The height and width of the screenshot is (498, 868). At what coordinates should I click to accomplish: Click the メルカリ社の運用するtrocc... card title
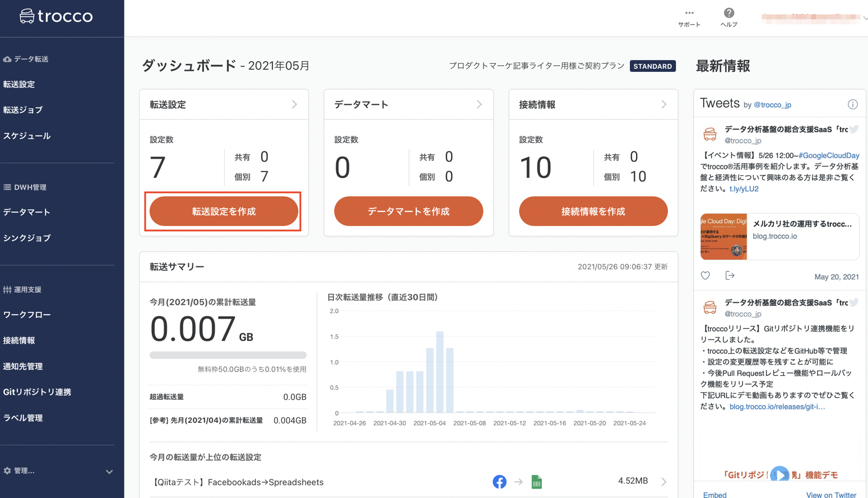click(x=802, y=224)
